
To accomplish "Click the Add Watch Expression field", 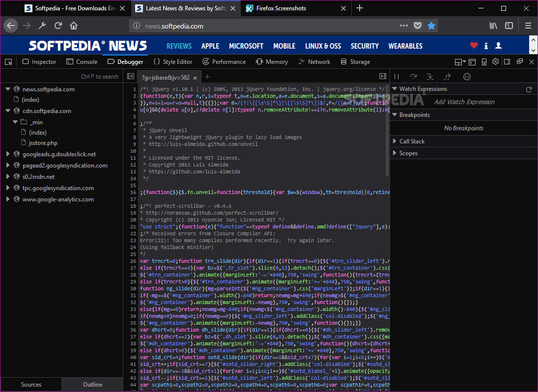I will (x=464, y=102).
